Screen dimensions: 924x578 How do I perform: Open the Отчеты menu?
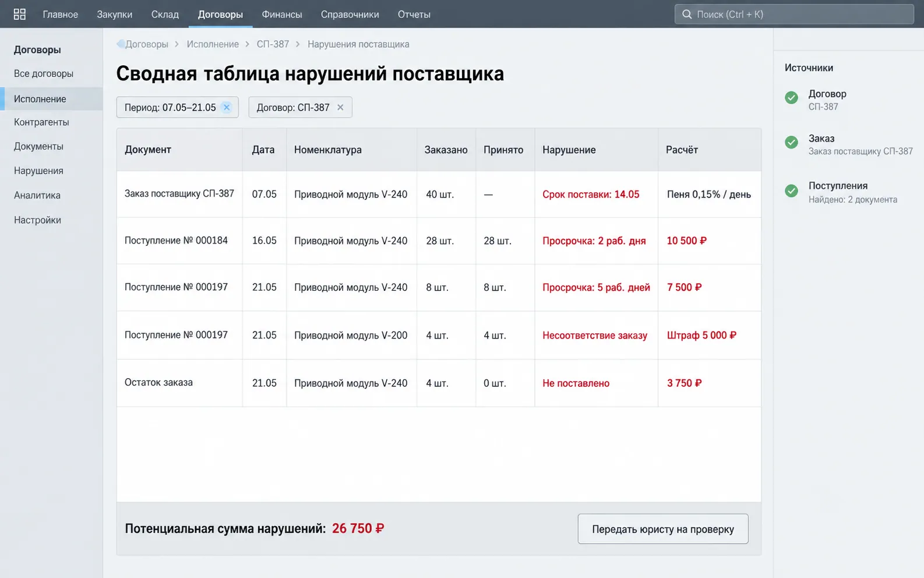coord(414,15)
